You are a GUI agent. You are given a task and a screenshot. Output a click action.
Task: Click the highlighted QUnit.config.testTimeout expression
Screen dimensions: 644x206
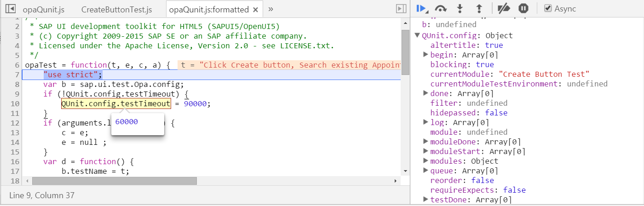point(116,104)
